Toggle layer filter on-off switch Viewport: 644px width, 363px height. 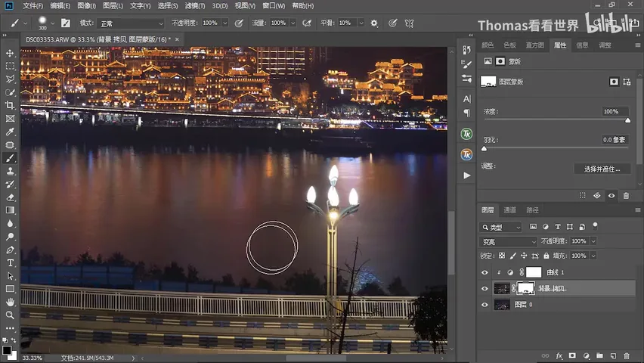(x=595, y=225)
